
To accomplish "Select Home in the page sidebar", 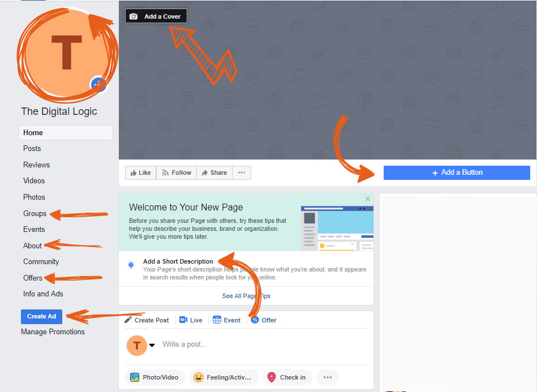I will [x=32, y=132].
